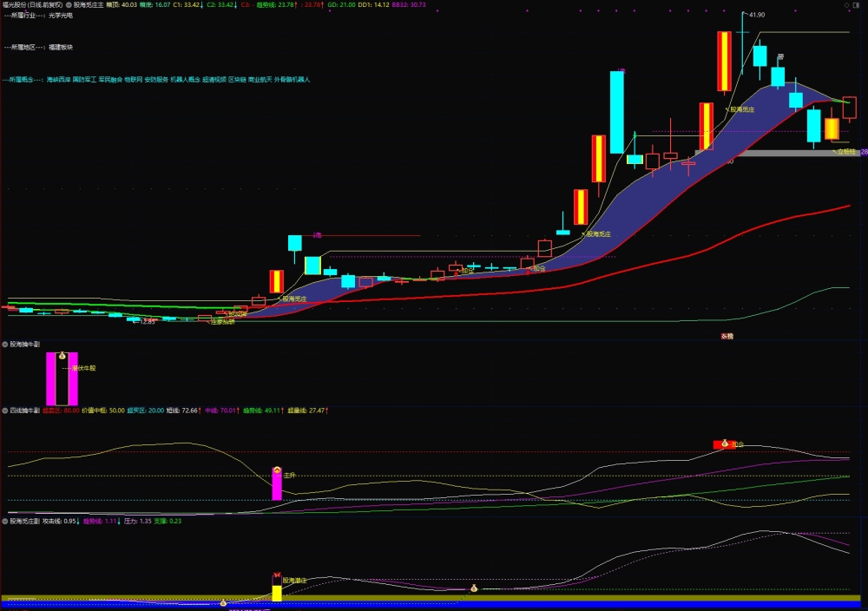Click the 中线: 70.01 value
This screenshot has height=611, width=868.
pos(222,411)
